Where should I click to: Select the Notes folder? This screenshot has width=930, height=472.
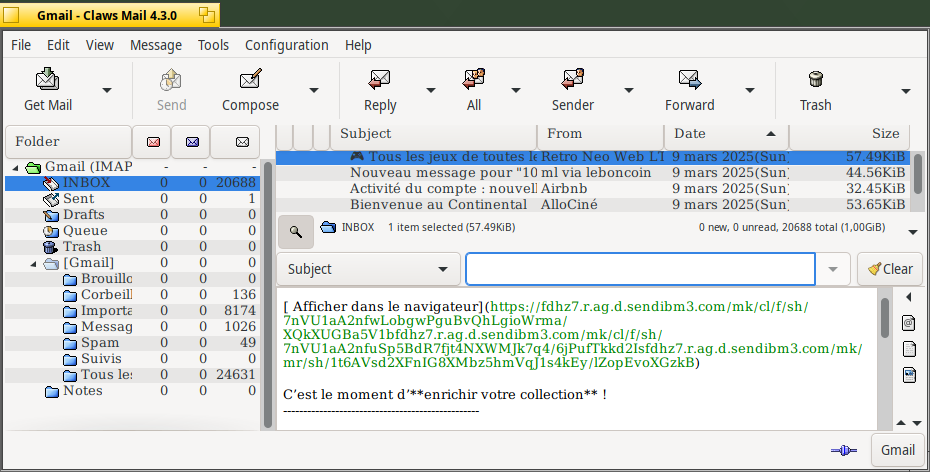click(x=132, y=391)
